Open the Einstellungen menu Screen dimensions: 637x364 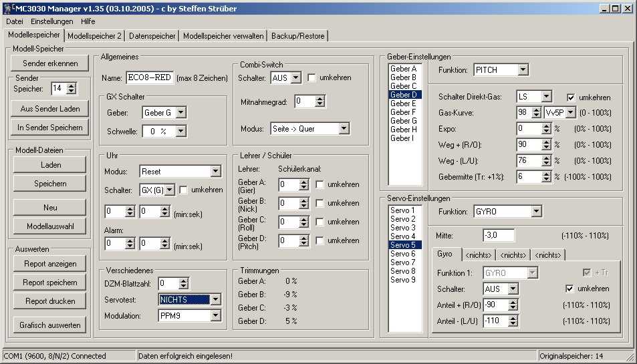pos(52,21)
